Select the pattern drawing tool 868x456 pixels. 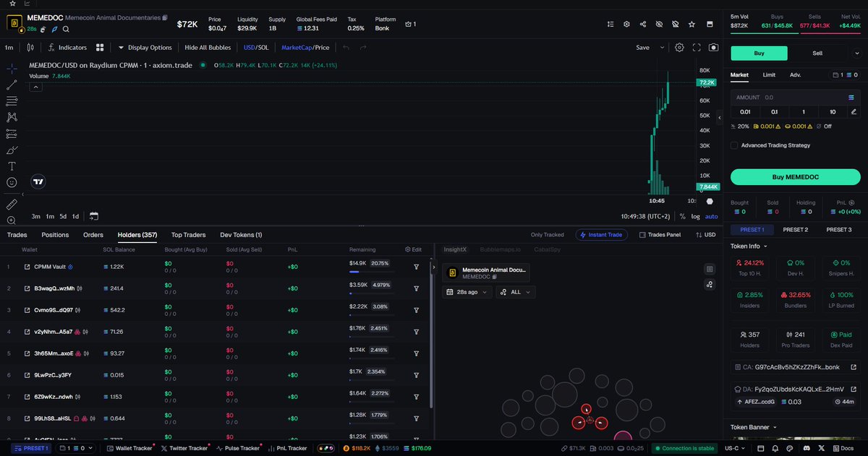[12, 117]
